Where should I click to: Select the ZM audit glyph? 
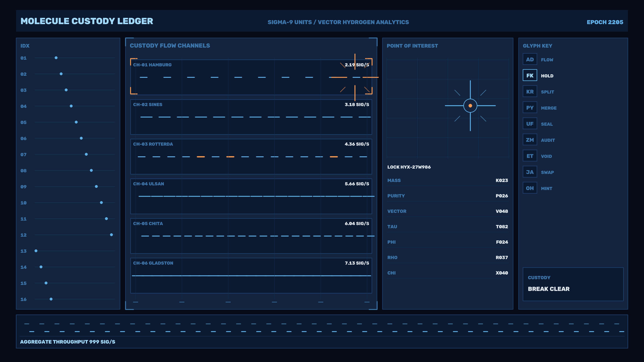pos(530,140)
